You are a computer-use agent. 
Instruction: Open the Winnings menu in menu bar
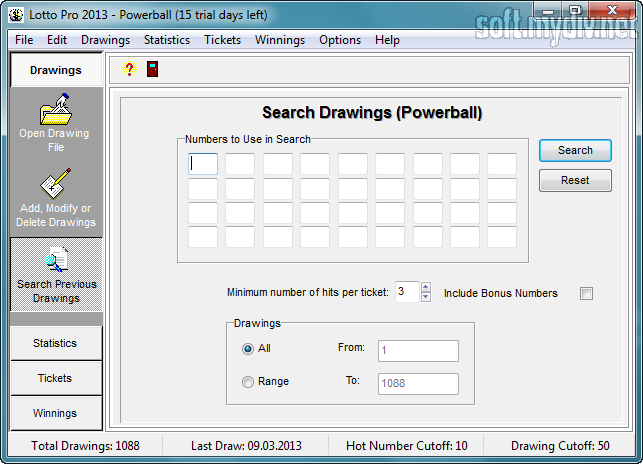[x=280, y=40]
